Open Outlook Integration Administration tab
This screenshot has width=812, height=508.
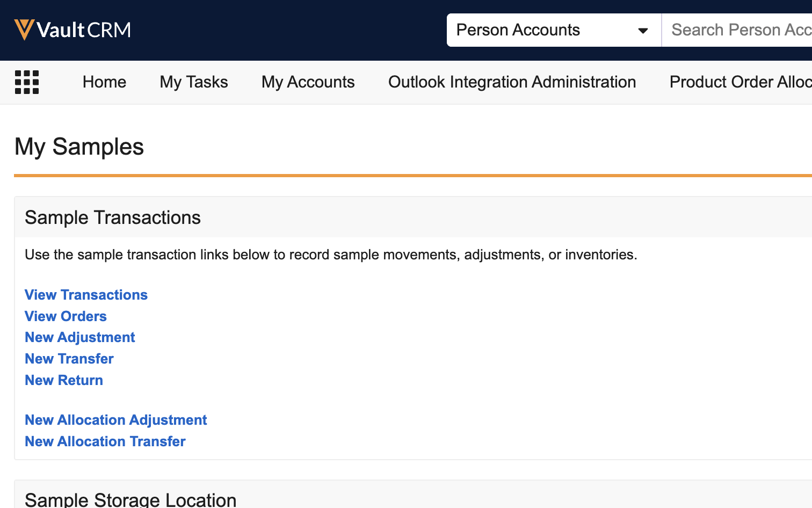(x=512, y=82)
